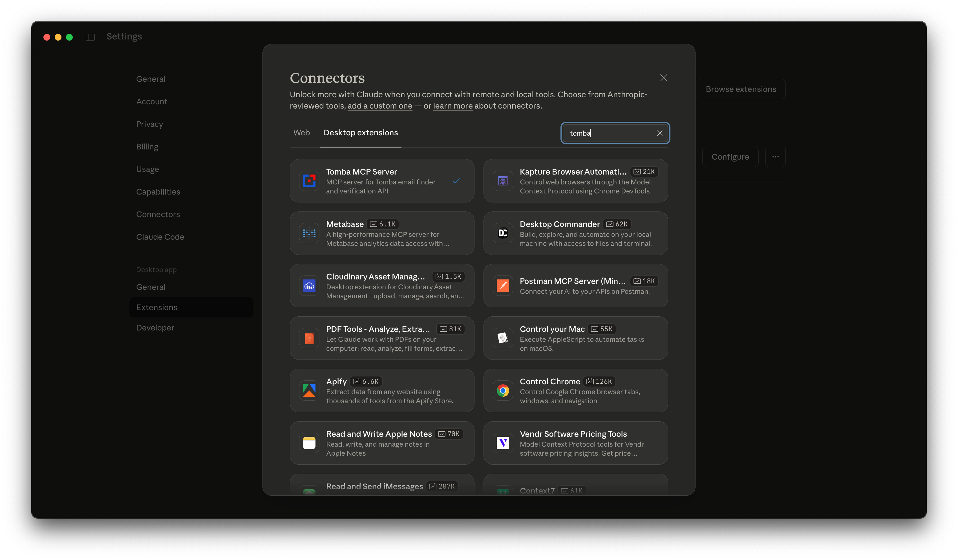Open the learn more link
The image size is (958, 560).
click(452, 106)
